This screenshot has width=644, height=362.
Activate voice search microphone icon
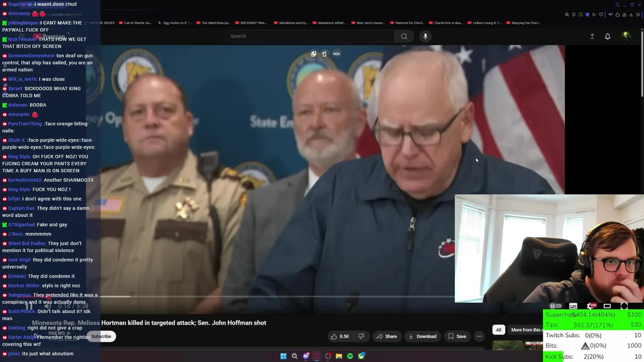(425, 36)
